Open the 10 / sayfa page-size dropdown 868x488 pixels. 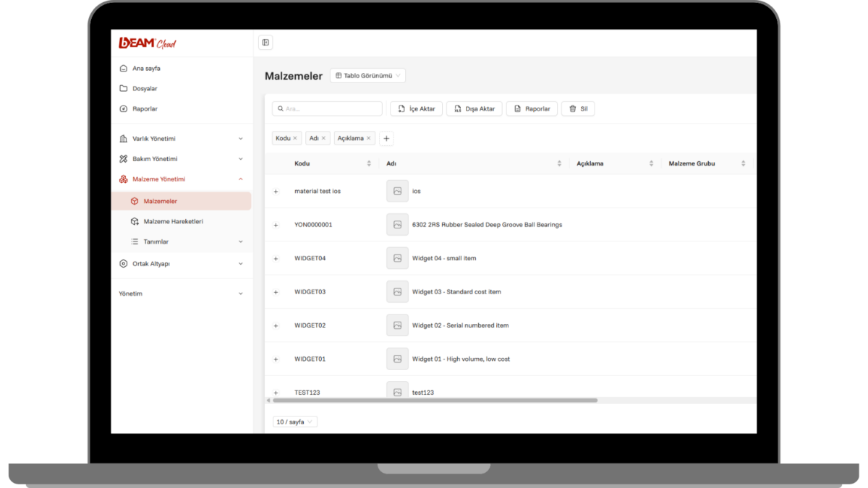295,421
